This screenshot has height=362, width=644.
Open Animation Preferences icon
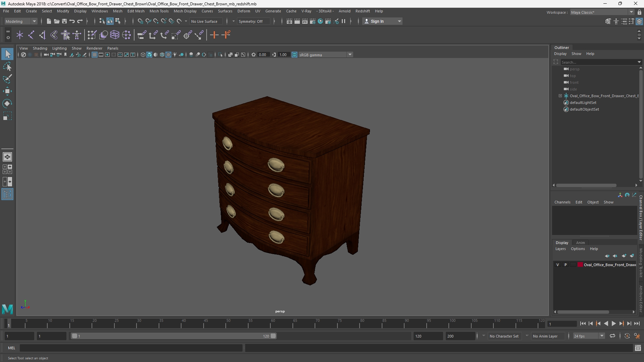(637, 336)
